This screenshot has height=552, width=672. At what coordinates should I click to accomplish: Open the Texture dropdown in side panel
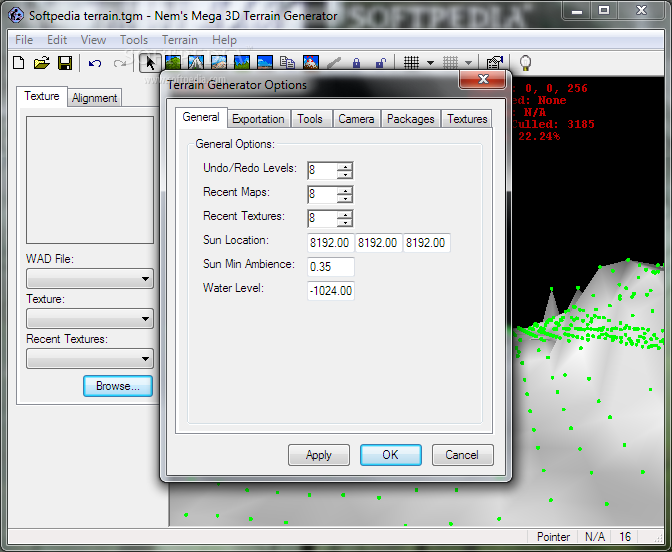(90, 318)
